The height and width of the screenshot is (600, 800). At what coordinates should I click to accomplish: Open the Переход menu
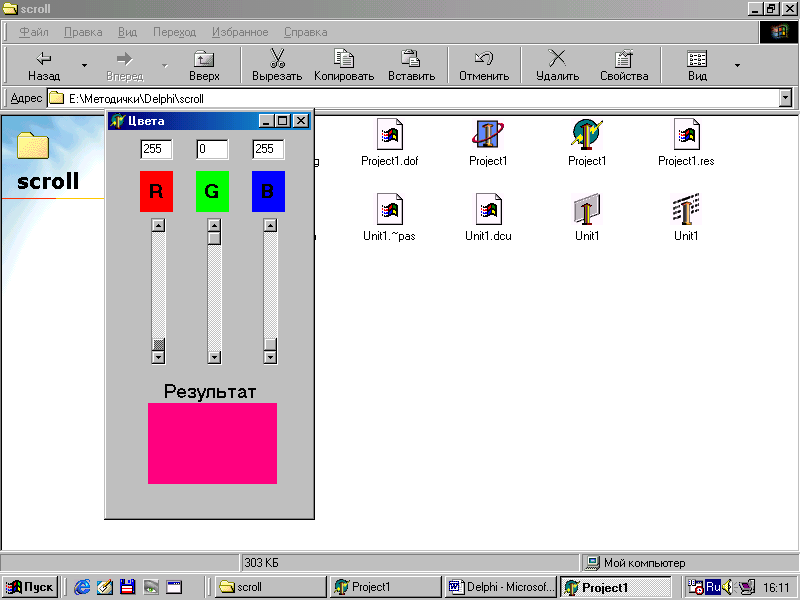click(174, 32)
